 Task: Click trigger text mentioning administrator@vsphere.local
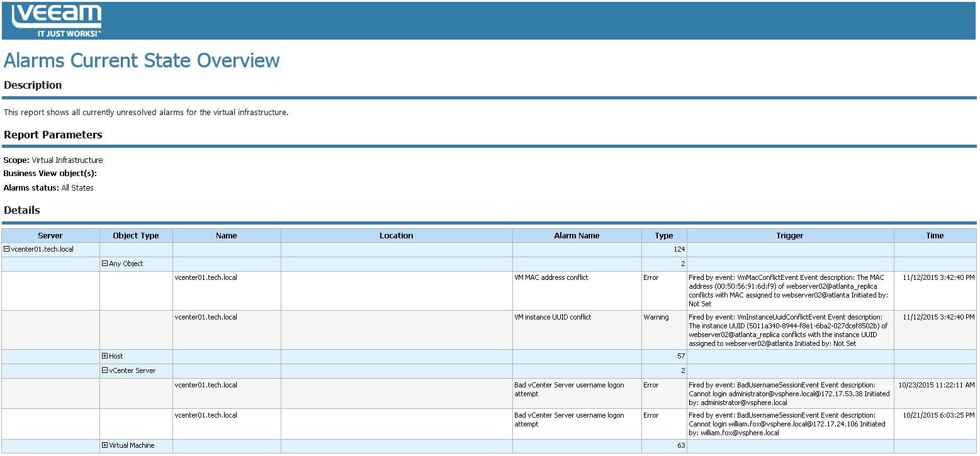tap(789, 394)
